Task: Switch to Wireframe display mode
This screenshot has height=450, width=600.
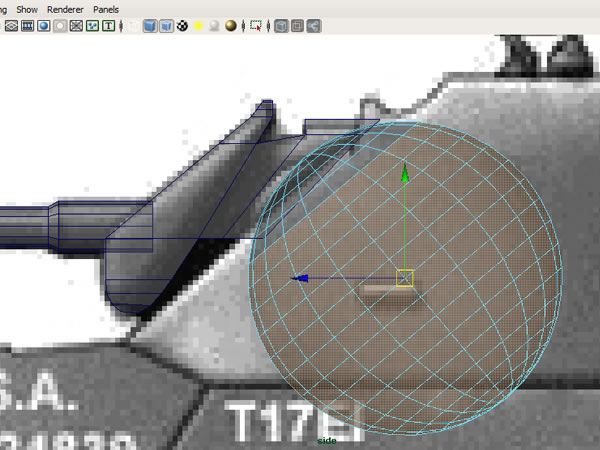Action: (x=134, y=26)
